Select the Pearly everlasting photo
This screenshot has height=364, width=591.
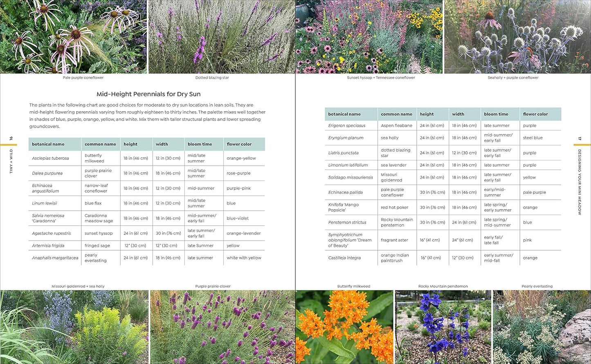coord(541,327)
